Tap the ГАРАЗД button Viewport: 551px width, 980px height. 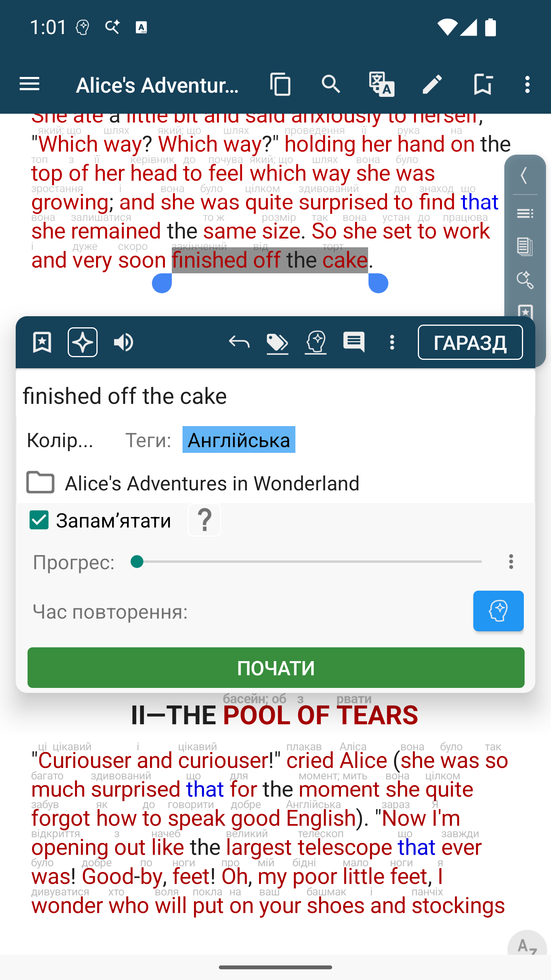coord(470,342)
